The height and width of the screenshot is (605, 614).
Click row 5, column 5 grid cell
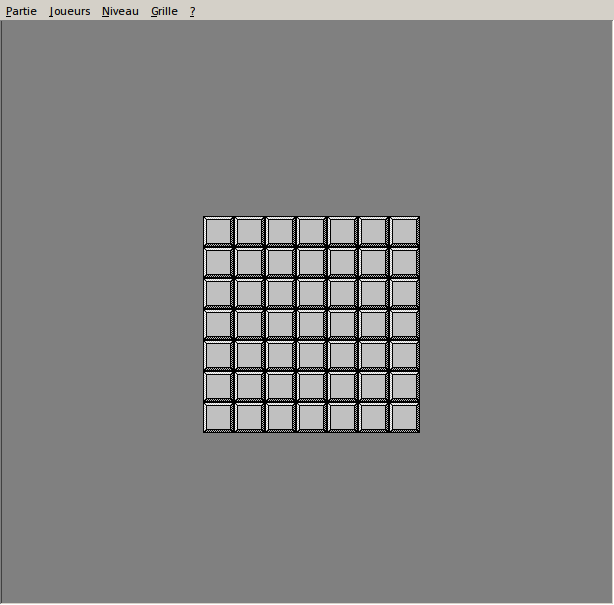[342, 356]
